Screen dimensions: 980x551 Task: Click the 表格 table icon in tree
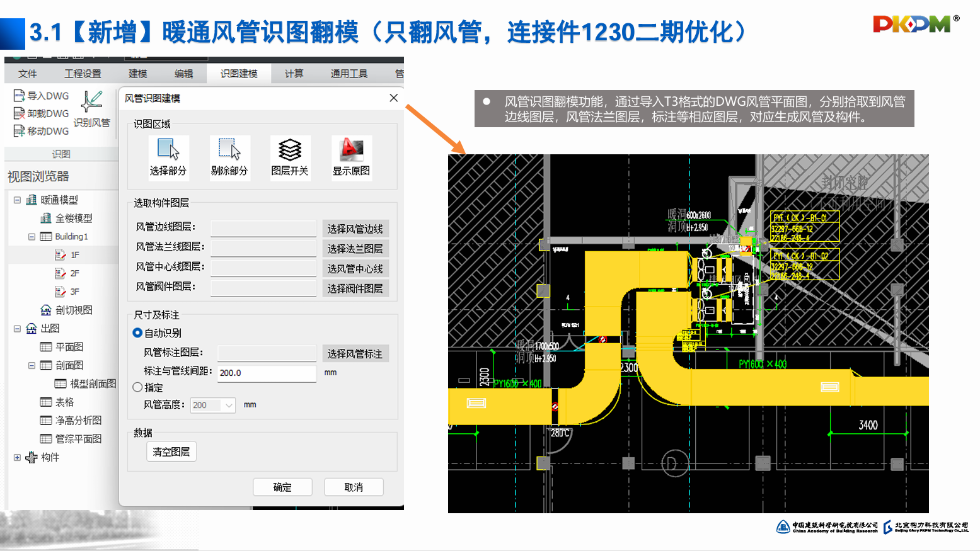46,402
